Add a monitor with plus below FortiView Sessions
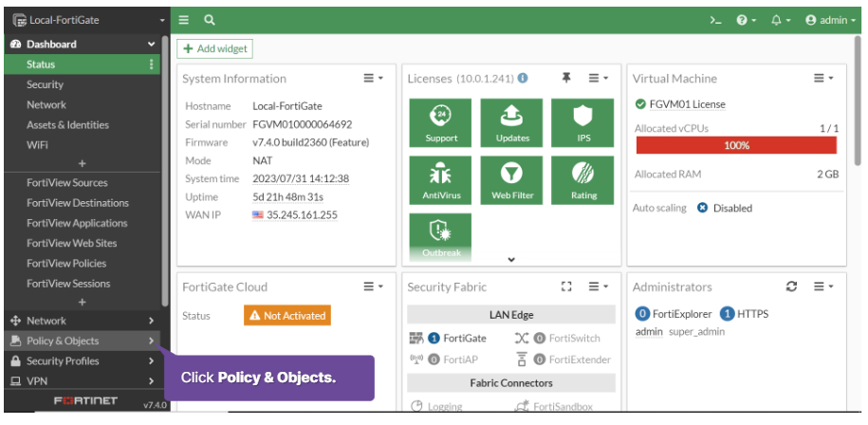Viewport: 868px width, 425px height. [x=83, y=302]
